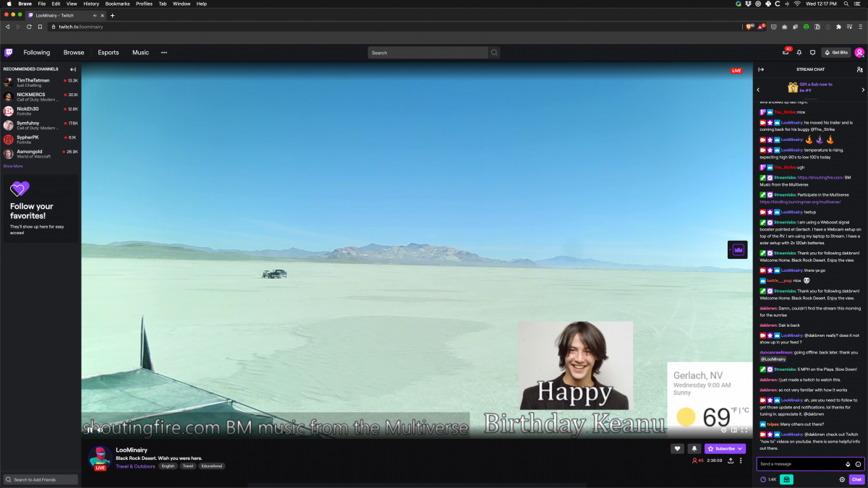Open the Subscribe dropdown button
868x488 pixels.
coord(725,448)
